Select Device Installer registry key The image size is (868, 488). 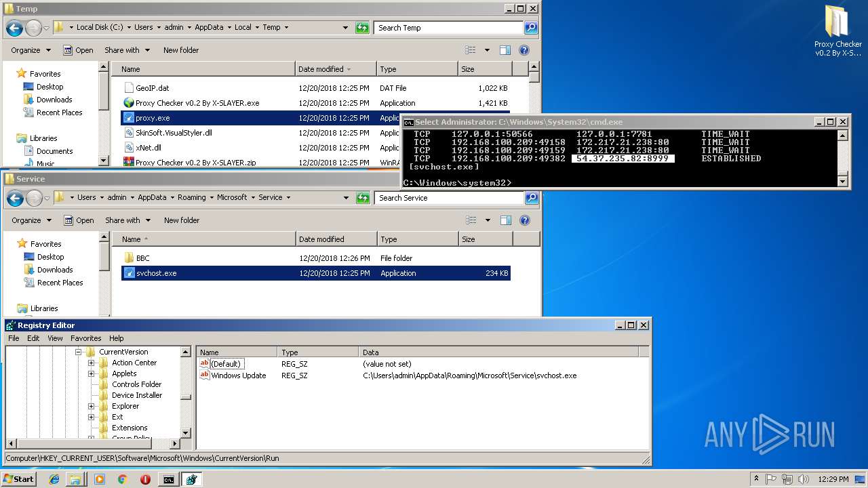tap(137, 395)
